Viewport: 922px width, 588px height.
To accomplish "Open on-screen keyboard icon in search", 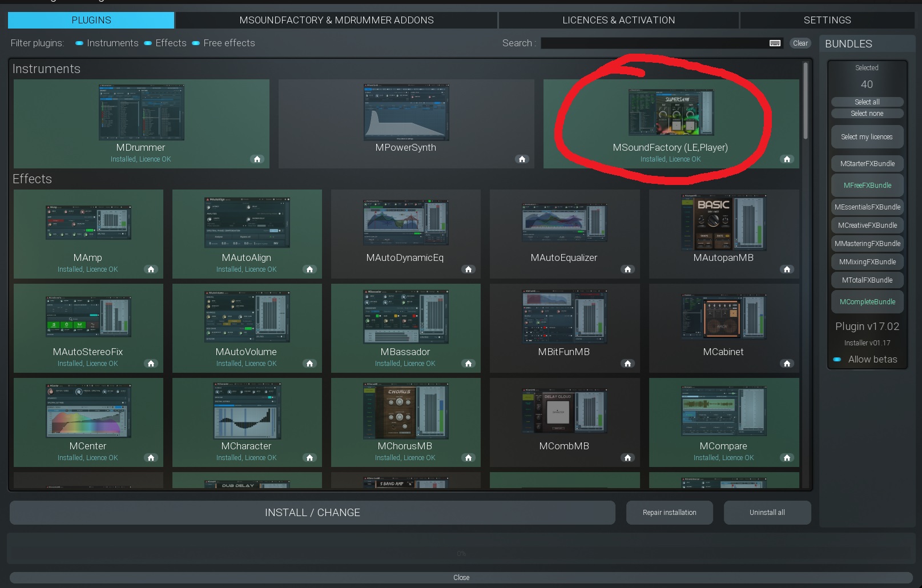I will click(775, 43).
